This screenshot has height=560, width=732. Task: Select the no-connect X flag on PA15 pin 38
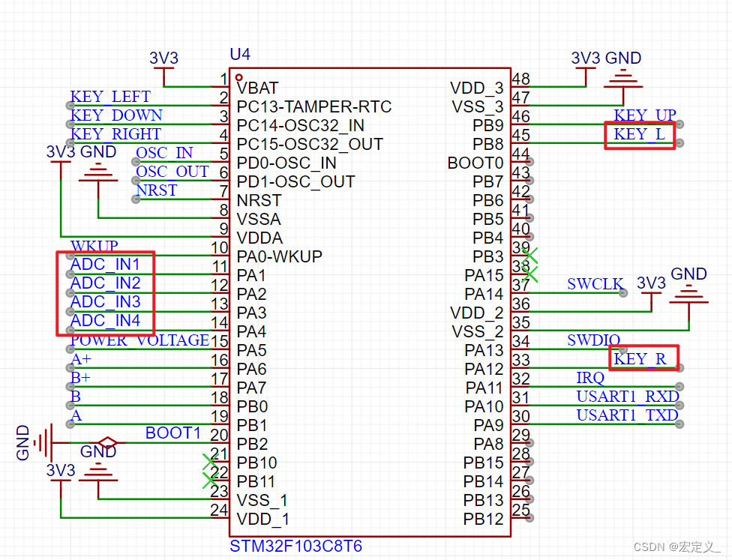[529, 274]
